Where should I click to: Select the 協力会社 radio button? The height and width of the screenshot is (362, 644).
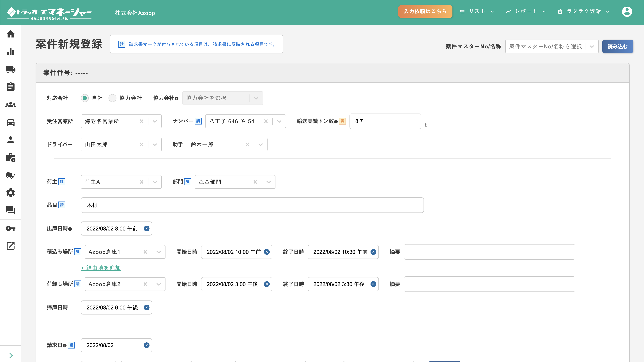point(112,98)
